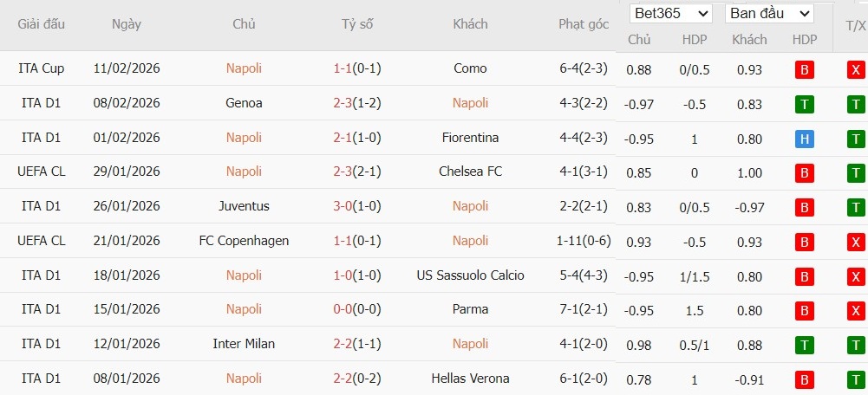The height and width of the screenshot is (395, 868).
Task: Open the Bet365 bookmaker dropdown
Action: tap(671, 14)
